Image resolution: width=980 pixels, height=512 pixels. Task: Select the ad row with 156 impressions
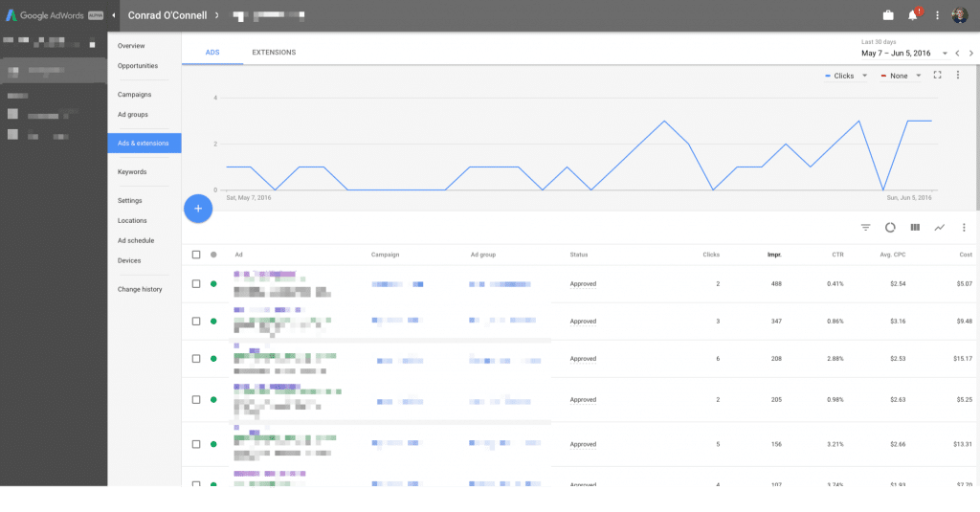click(x=196, y=444)
